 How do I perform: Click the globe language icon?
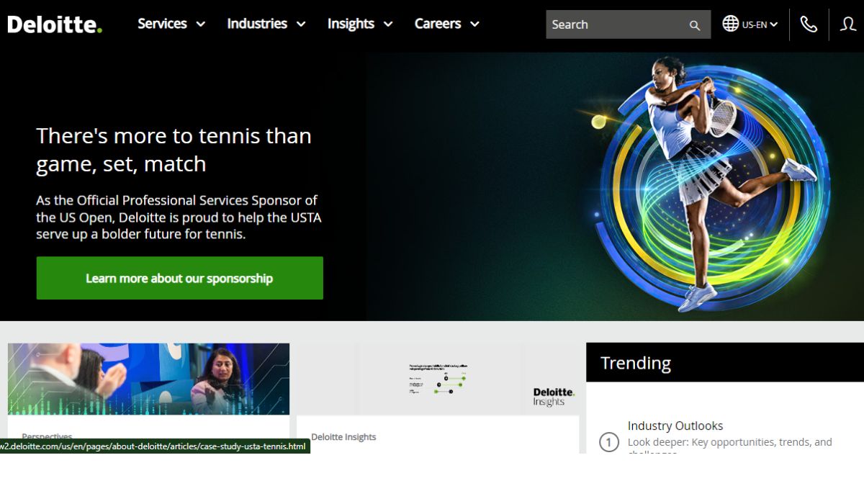tap(731, 24)
